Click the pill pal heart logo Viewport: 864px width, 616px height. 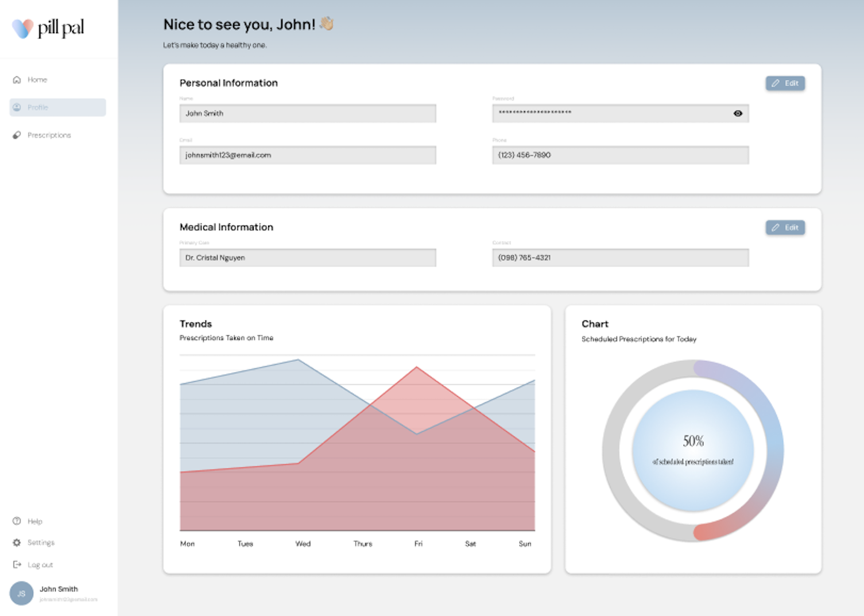click(x=23, y=29)
